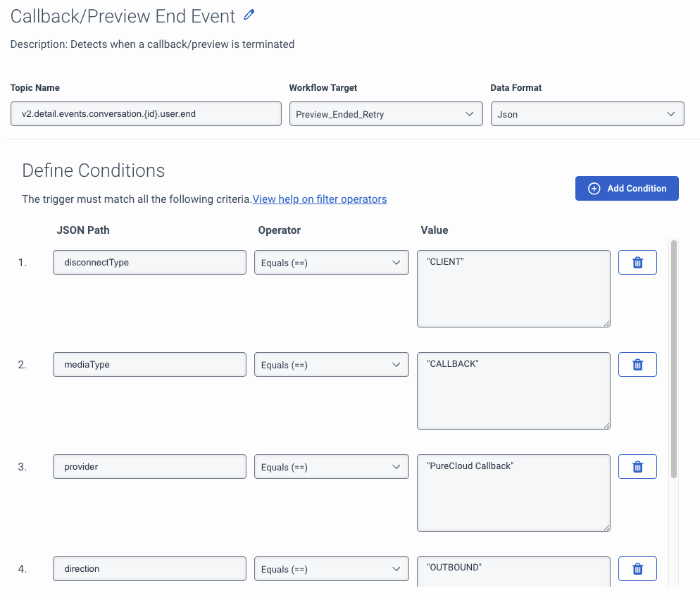Click the mediaType JSON Path field
Viewport: 700px width, 593px height.
[x=149, y=365]
